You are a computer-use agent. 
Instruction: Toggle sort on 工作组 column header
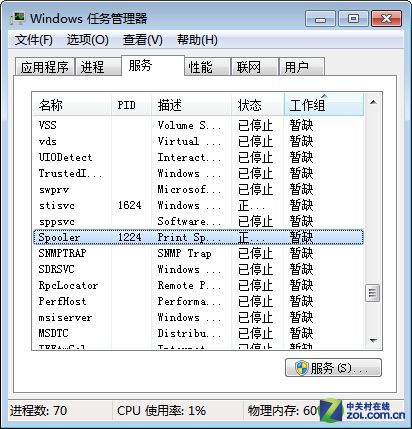tap(324, 105)
